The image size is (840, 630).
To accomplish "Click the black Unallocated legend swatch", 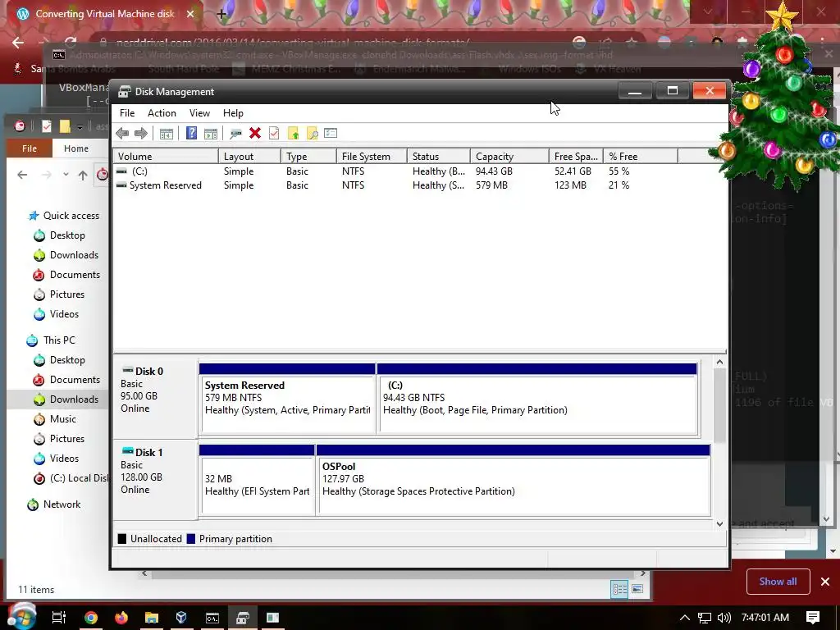I will (x=122, y=539).
